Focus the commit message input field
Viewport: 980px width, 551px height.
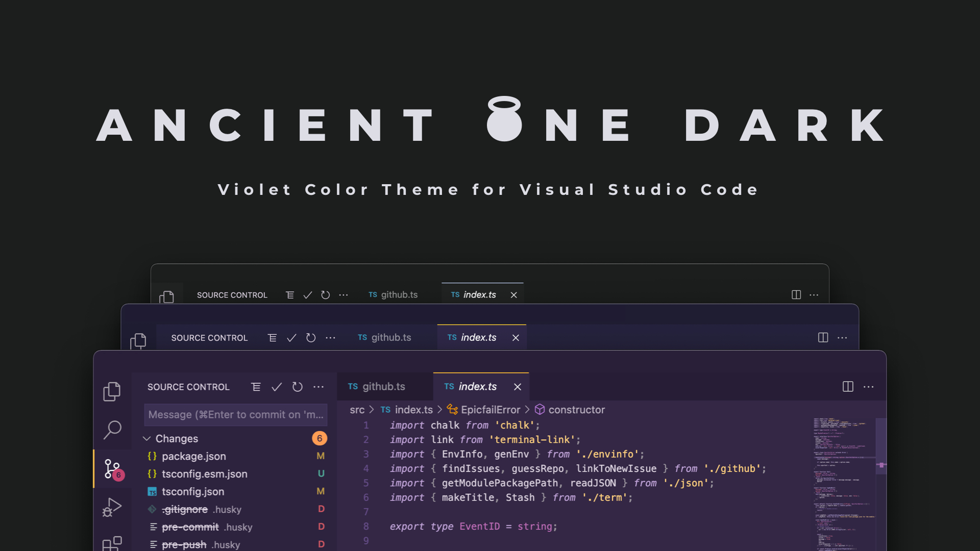(x=235, y=415)
